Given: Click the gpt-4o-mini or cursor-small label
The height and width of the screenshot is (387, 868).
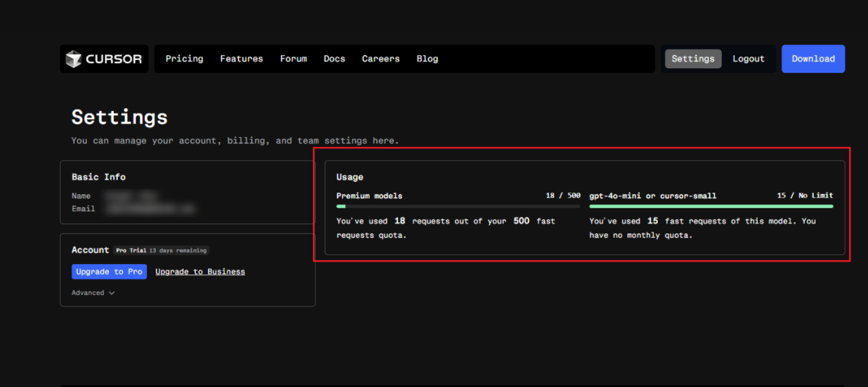Looking at the screenshot, I should [x=653, y=196].
